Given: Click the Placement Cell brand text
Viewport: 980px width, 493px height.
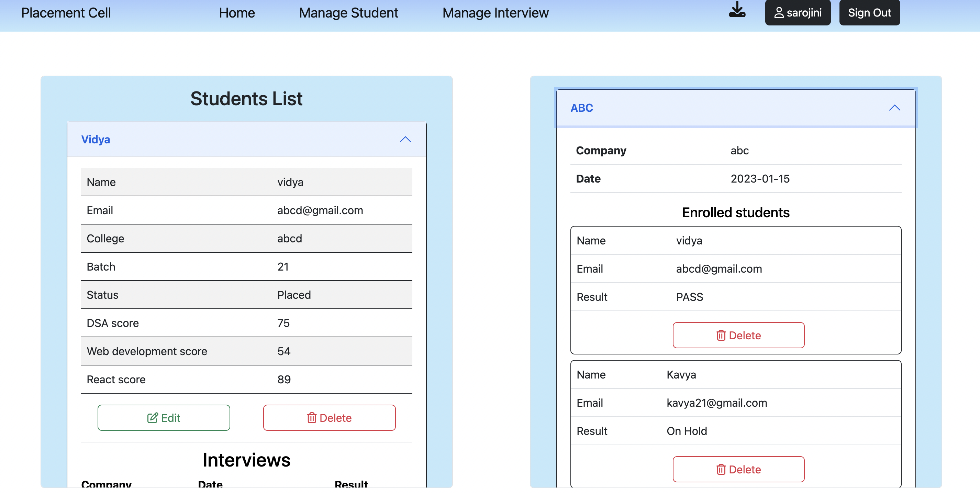Looking at the screenshot, I should tap(66, 13).
